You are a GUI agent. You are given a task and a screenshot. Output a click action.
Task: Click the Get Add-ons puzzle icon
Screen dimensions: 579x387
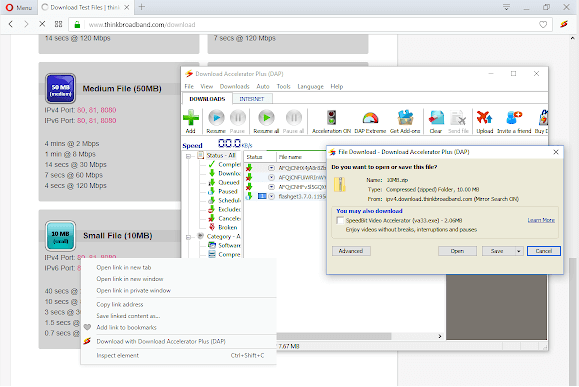(405, 118)
